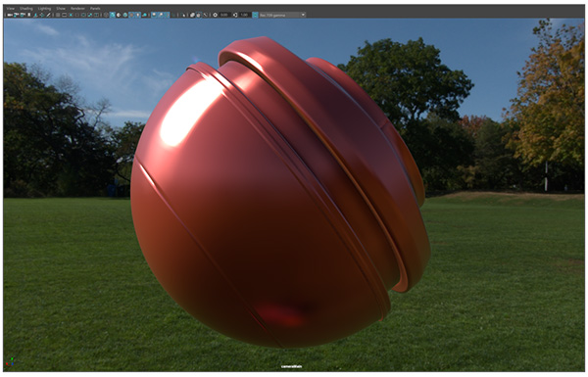Open the Rec 709 gamma view transform dropdown
This screenshot has height=377, width=588.
tap(282, 15)
